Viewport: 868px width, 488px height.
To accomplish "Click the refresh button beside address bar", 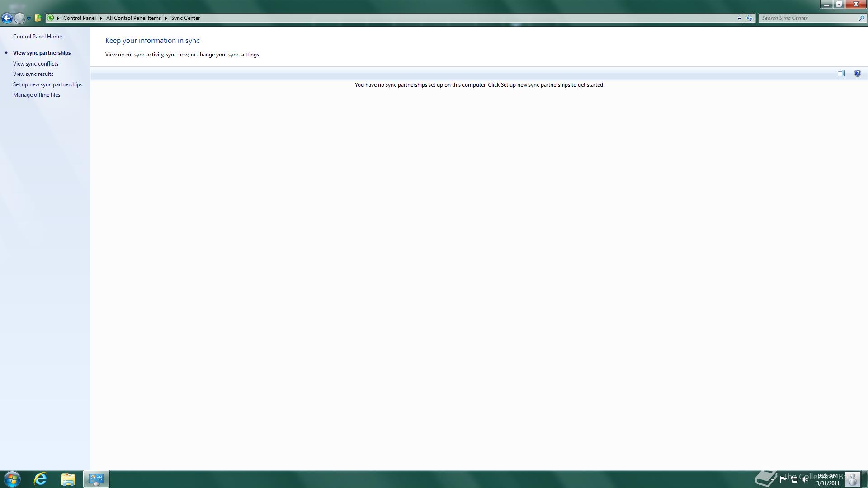I will tap(750, 18).
